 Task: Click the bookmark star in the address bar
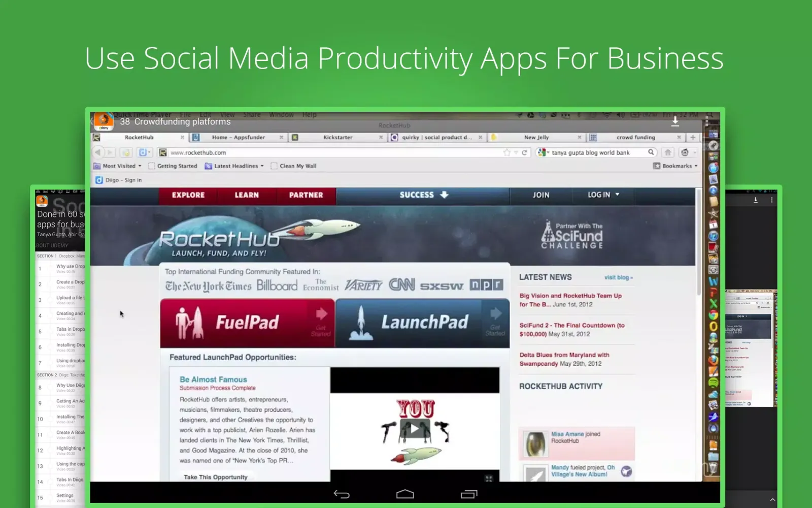506,152
